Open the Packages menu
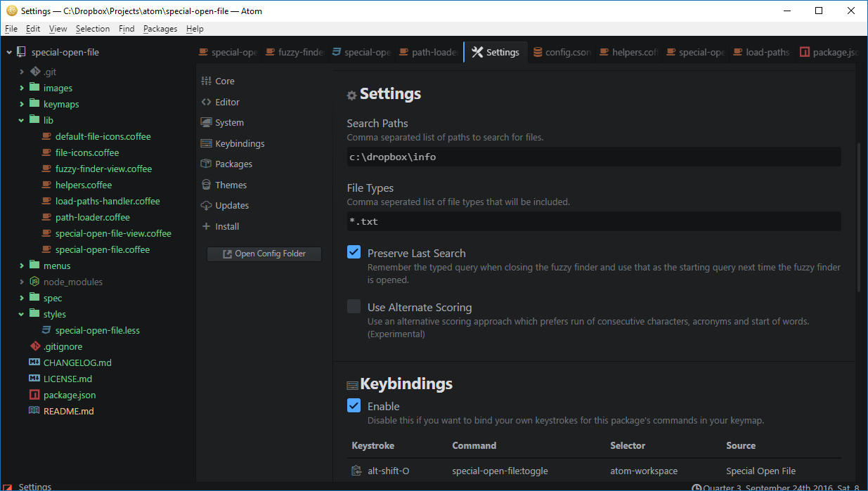The width and height of the screenshot is (868, 491). (x=160, y=29)
